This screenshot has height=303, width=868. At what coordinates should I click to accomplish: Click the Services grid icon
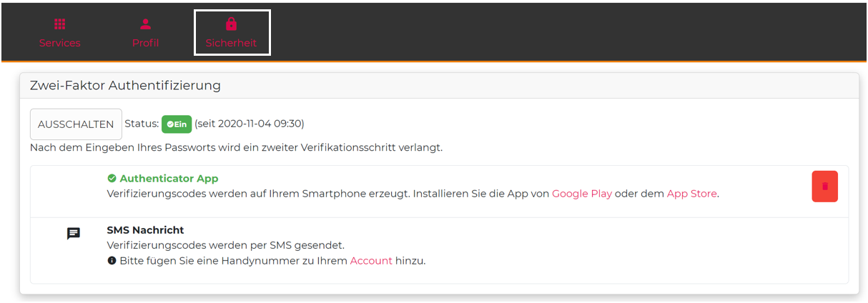click(x=60, y=24)
